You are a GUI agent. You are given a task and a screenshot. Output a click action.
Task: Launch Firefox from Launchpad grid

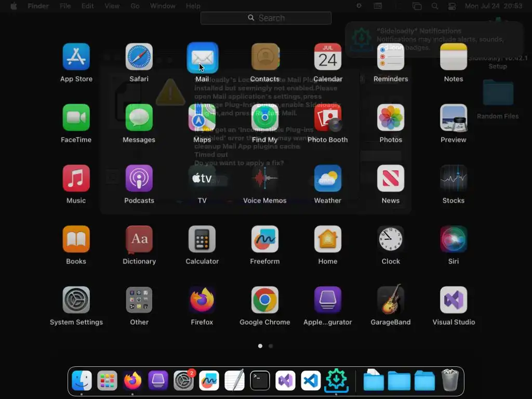pos(202,300)
